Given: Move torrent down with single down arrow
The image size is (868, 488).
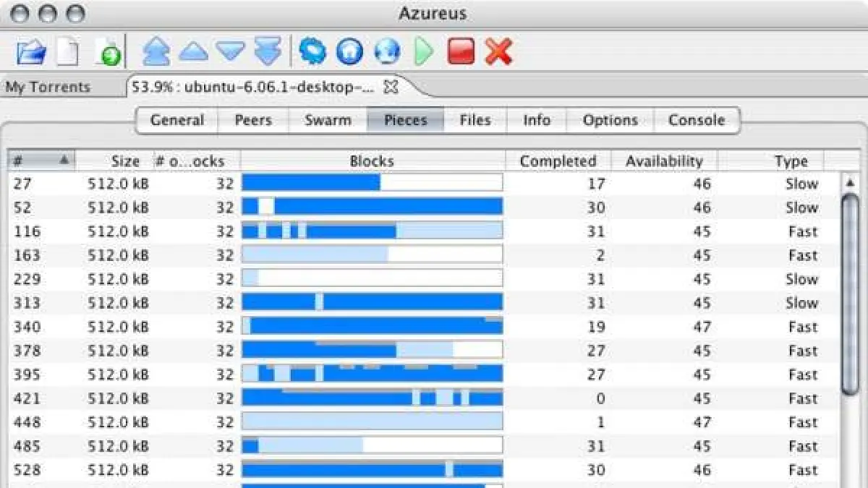Looking at the screenshot, I should [x=231, y=52].
